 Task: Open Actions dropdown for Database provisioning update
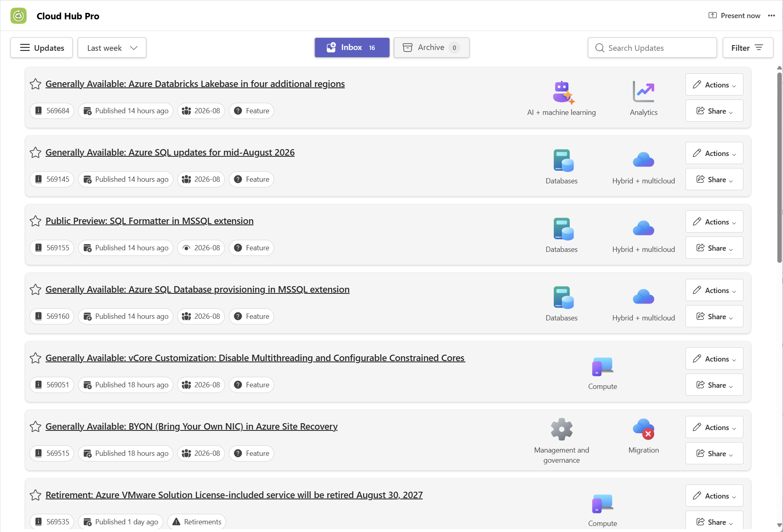tap(714, 290)
